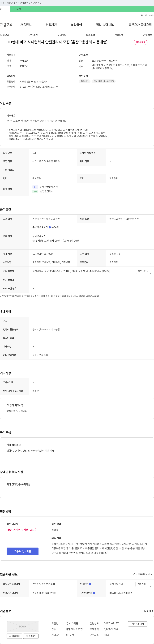This screenshot has height=644, width=154.
Task: Open 지도 보기 for 울산고용센터
Action: [x=143, y=584]
